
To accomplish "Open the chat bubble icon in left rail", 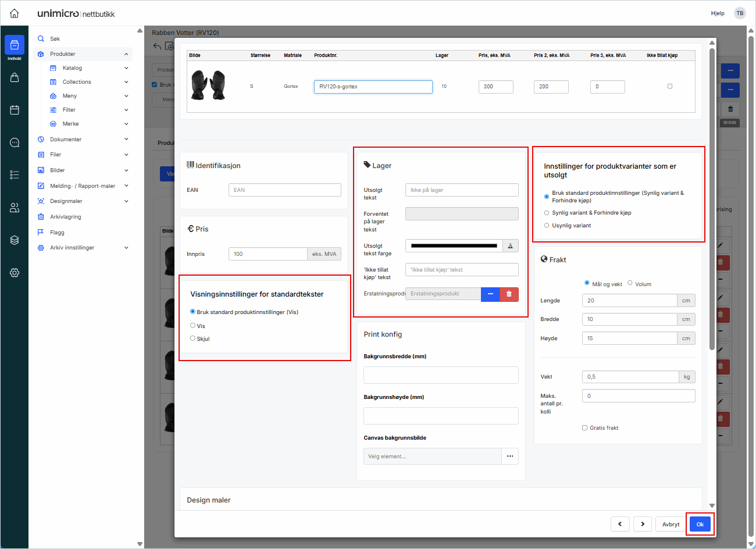I will pyautogui.click(x=15, y=142).
